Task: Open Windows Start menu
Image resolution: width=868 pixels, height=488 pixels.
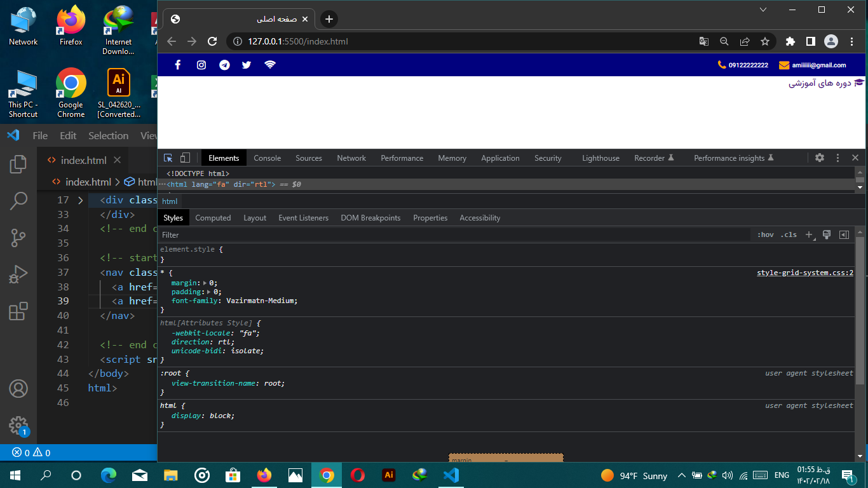Action: click(x=15, y=475)
